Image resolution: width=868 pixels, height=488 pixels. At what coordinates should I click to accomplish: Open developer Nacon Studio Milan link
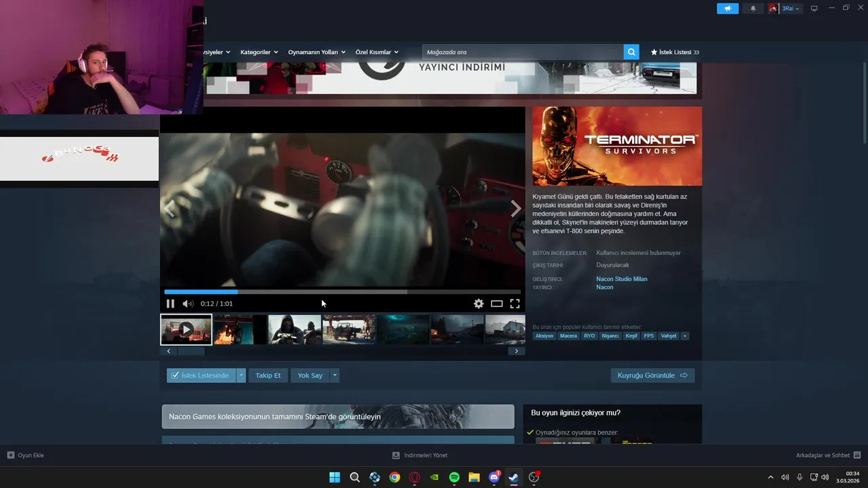(x=622, y=279)
